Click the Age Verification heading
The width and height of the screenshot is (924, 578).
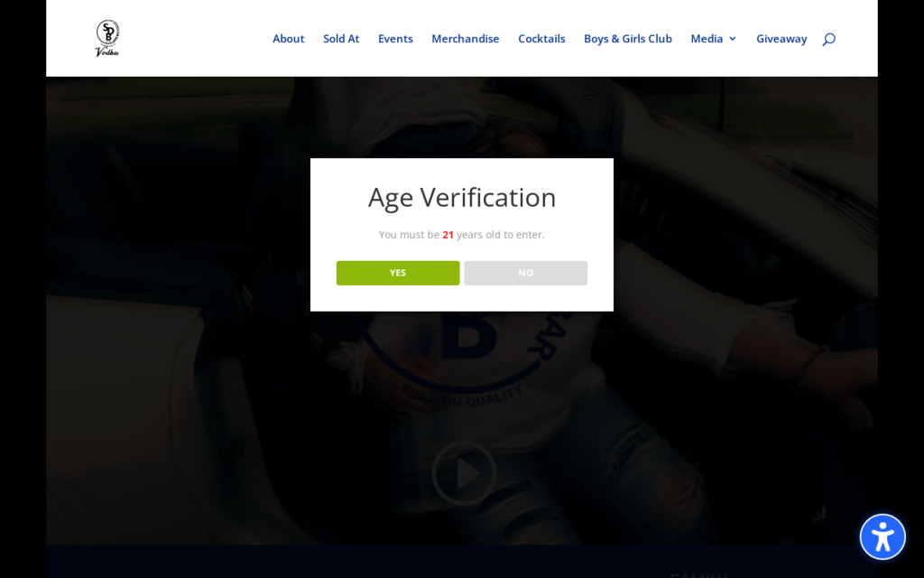[462, 197]
